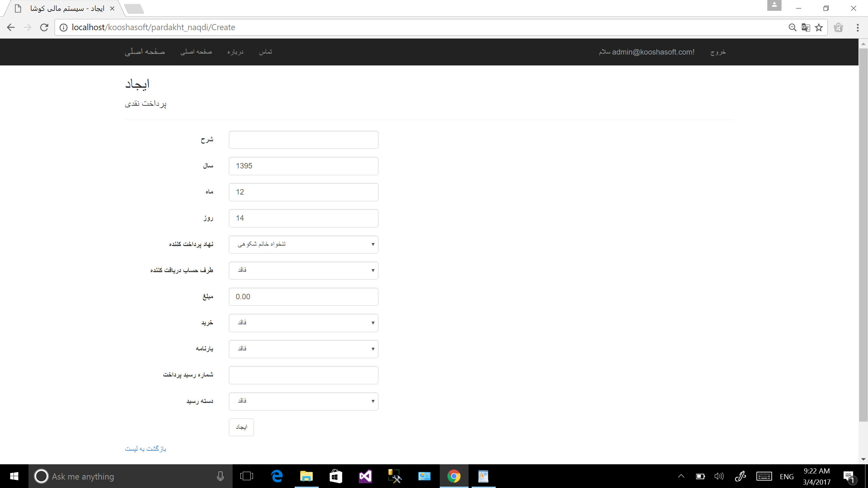Viewport: 868px width, 488px height.
Task: Click the browser back arrow
Action: click(x=11, y=27)
